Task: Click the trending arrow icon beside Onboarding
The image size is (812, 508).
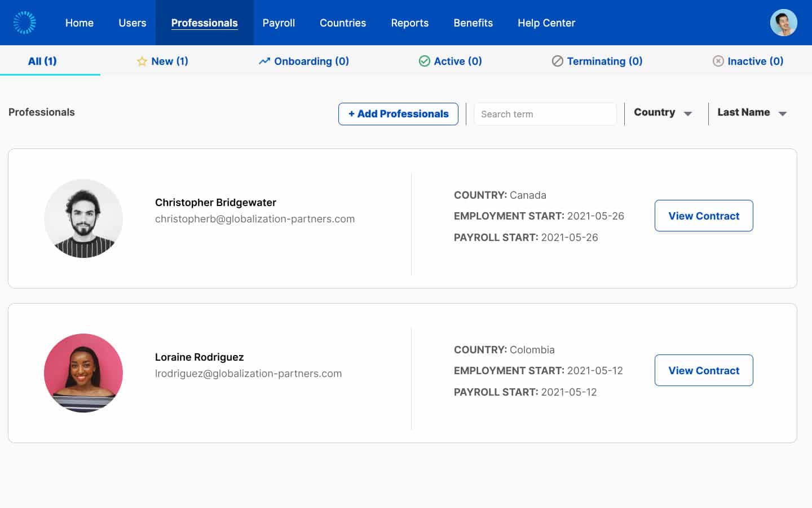Action: [264, 60]
